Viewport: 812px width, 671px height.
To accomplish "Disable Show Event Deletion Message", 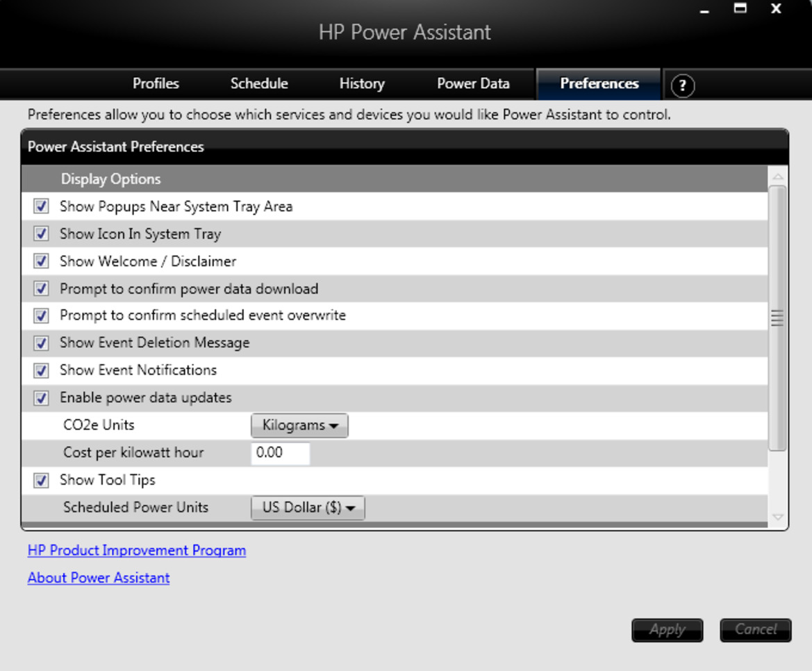I will click(x=42, y=343).
